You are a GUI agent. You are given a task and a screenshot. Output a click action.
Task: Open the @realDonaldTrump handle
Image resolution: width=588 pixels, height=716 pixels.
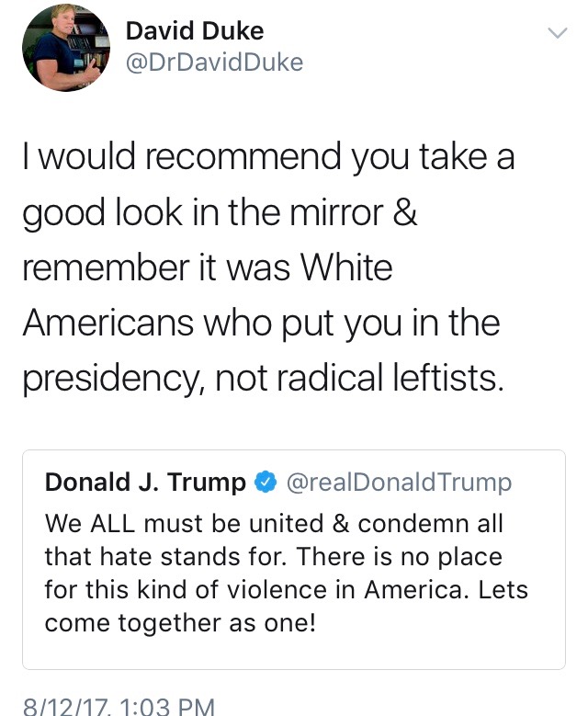pos(400,482)
